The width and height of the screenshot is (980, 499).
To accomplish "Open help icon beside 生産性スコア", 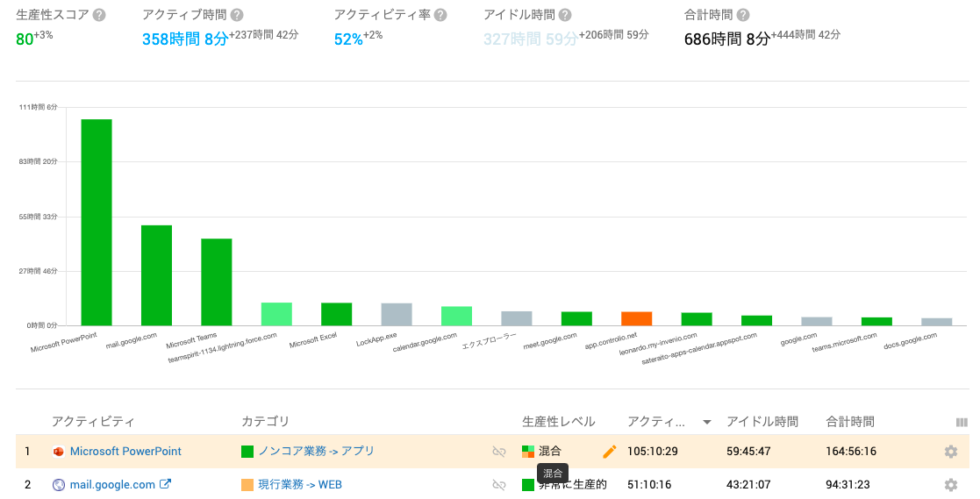I will pos(99,15).
